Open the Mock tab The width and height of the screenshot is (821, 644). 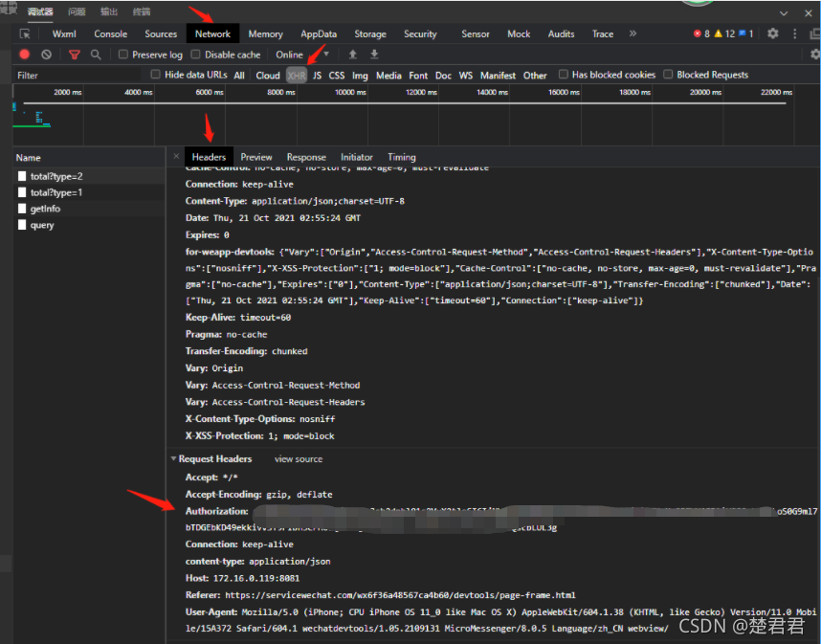coord(519,34)
